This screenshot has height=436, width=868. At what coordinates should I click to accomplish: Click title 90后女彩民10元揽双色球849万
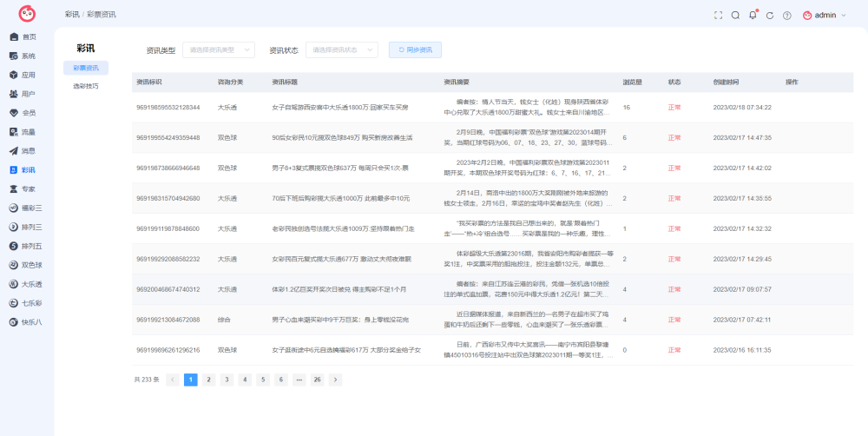coord(342,137)
